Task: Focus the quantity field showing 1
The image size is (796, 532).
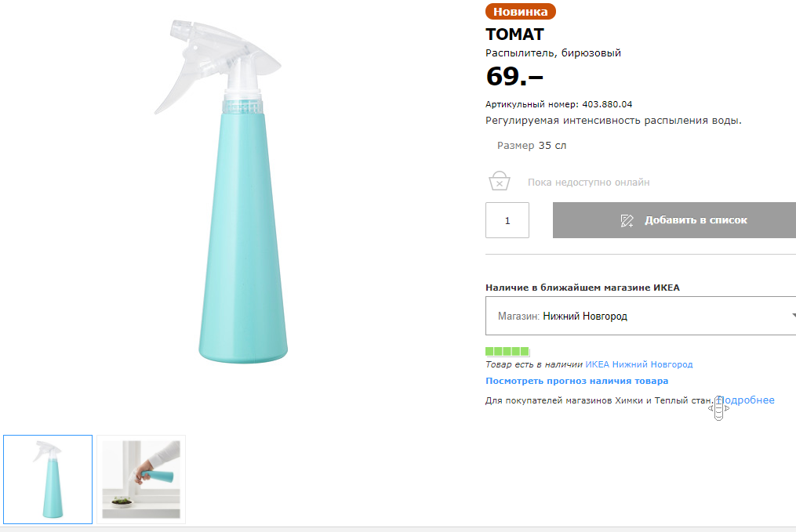Action: (x=507, y=220)
